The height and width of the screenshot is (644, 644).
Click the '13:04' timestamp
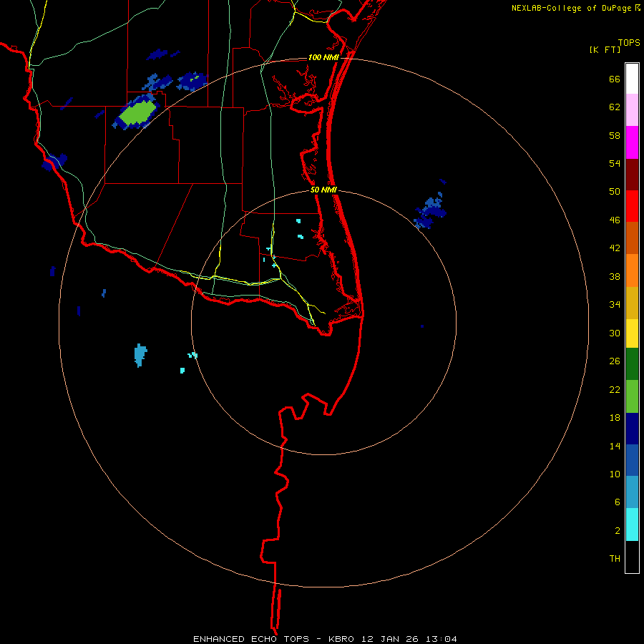click(441, 639)
